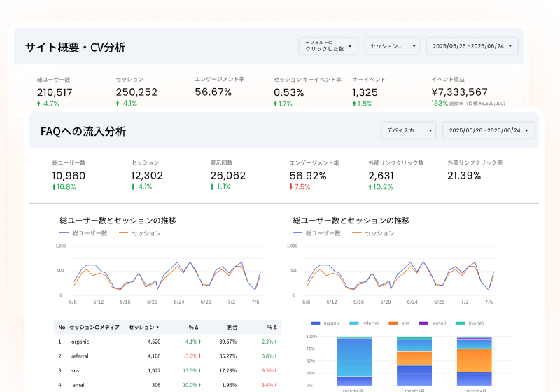The image size is (560, 392).
Task: Select the 210,517 total users value
Action: pos(55,92)
